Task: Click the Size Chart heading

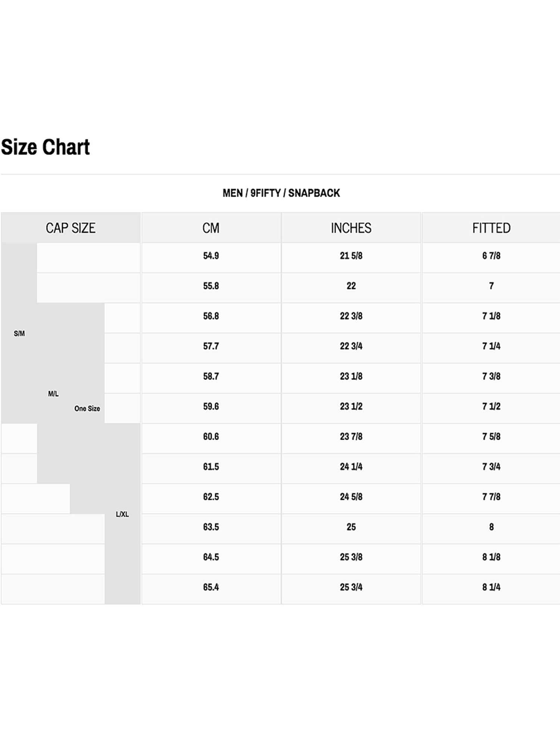Action: point(45,147)
